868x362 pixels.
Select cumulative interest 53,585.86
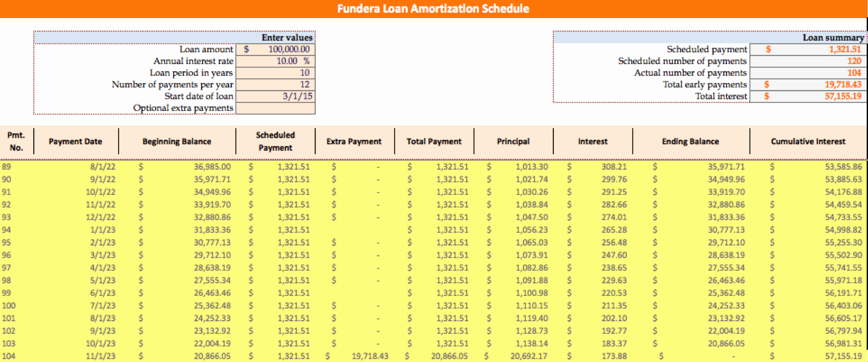coord(843,167)
